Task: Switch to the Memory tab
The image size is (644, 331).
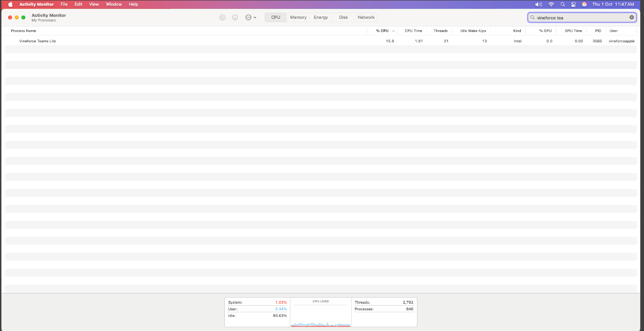Action: (298, 17)
